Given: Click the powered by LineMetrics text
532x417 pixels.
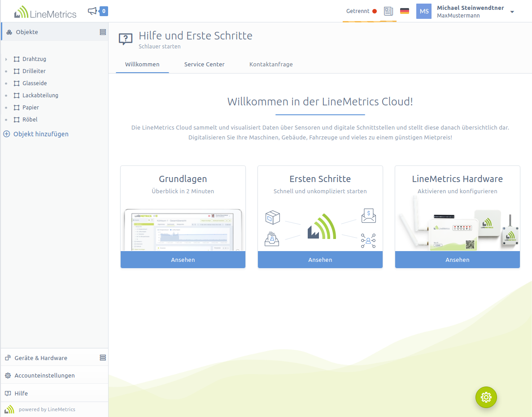Looking at the screenshot, I should pos(47,409).
